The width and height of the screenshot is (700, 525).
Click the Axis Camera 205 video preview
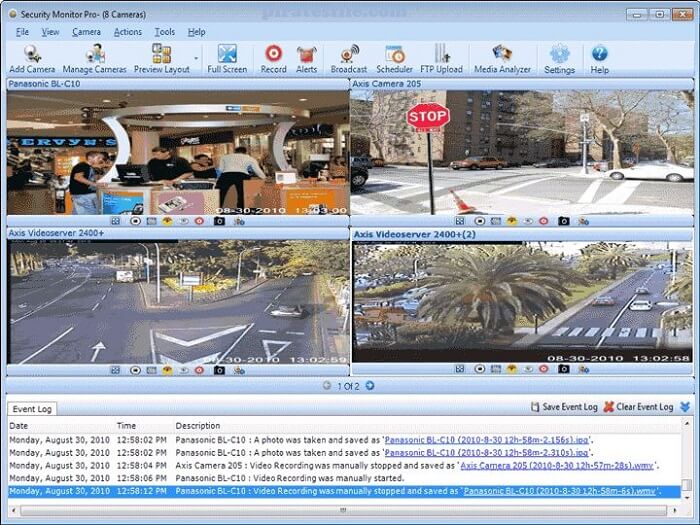522,153
